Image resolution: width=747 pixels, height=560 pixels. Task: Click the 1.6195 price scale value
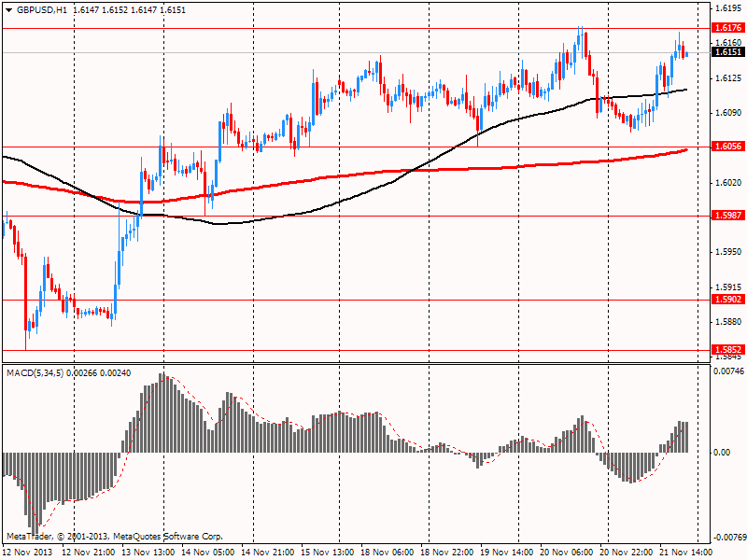click(728, 8)
